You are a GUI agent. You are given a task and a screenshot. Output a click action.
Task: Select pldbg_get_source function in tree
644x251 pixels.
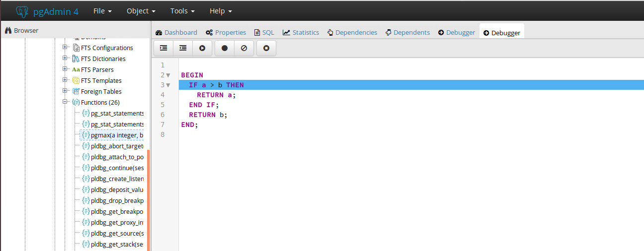[x=117, y=233]
